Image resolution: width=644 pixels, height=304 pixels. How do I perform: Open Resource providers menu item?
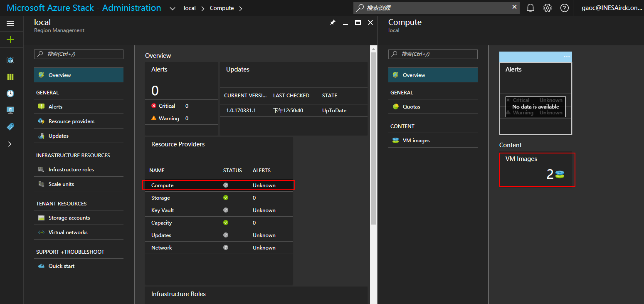coord(79,121)
